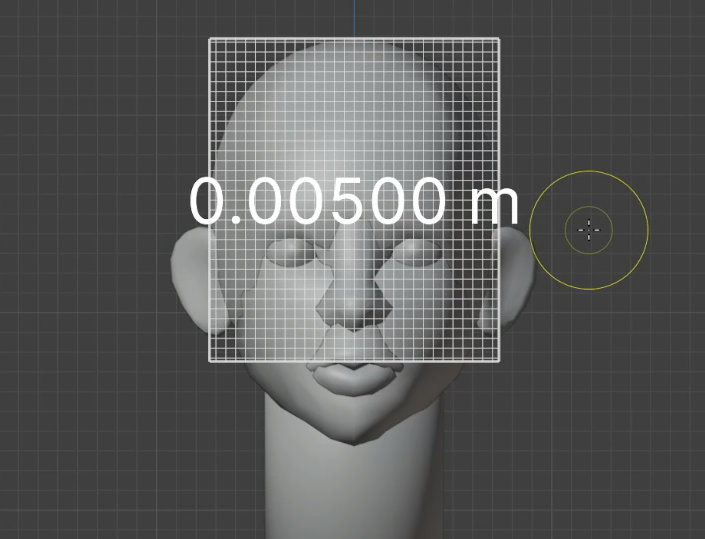This screenshot has width=705, height=539.
Task: Click the ear beside the yellow brush cursor
Action: coord(506,279)
